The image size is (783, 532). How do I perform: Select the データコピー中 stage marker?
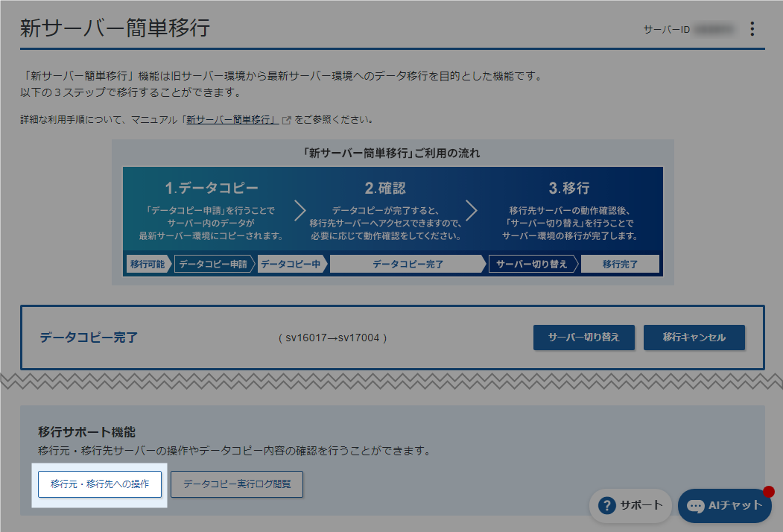[x=292, y=264]
